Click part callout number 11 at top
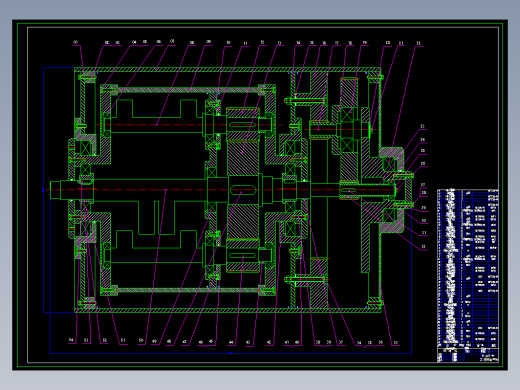Viewport: 520px width, 390px height. (246, 43)
